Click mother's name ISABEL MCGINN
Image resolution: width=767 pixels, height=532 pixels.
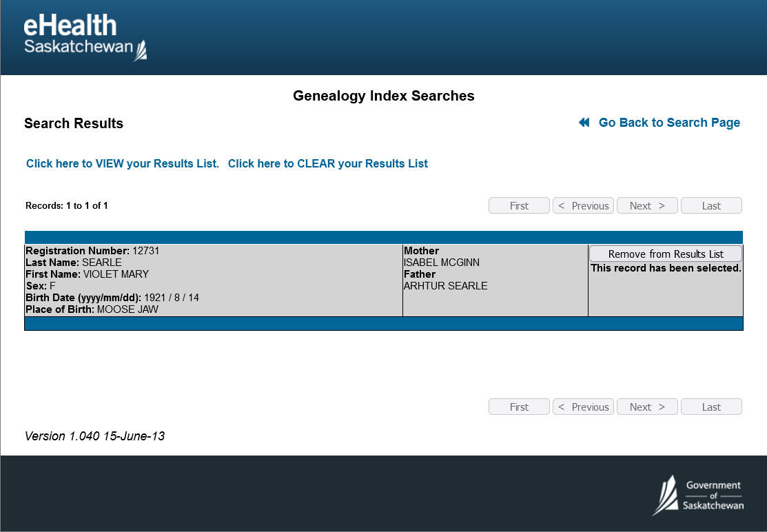point(442,263)
